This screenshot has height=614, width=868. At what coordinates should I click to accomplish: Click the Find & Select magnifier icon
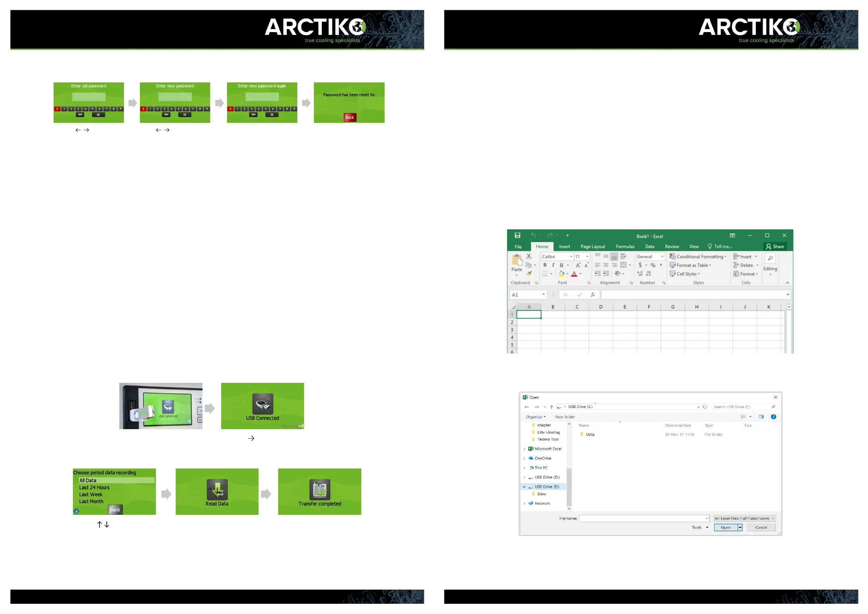click(x=770, y=259)
